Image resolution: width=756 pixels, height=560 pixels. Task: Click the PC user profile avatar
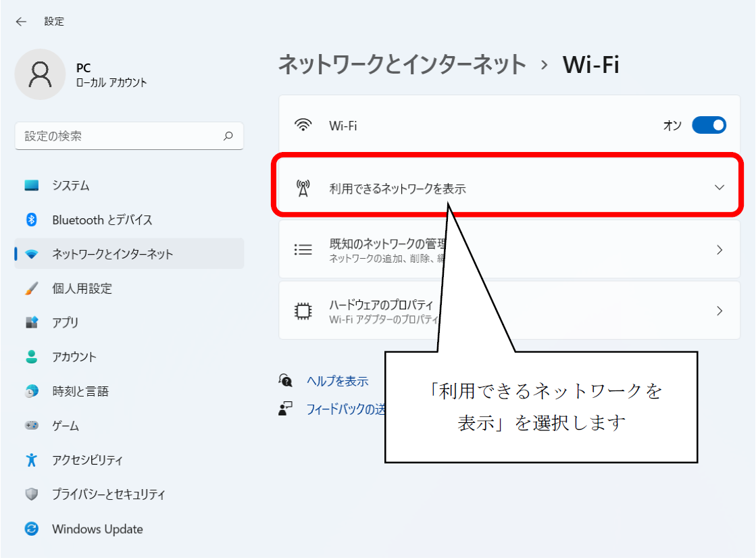(40, 74)
